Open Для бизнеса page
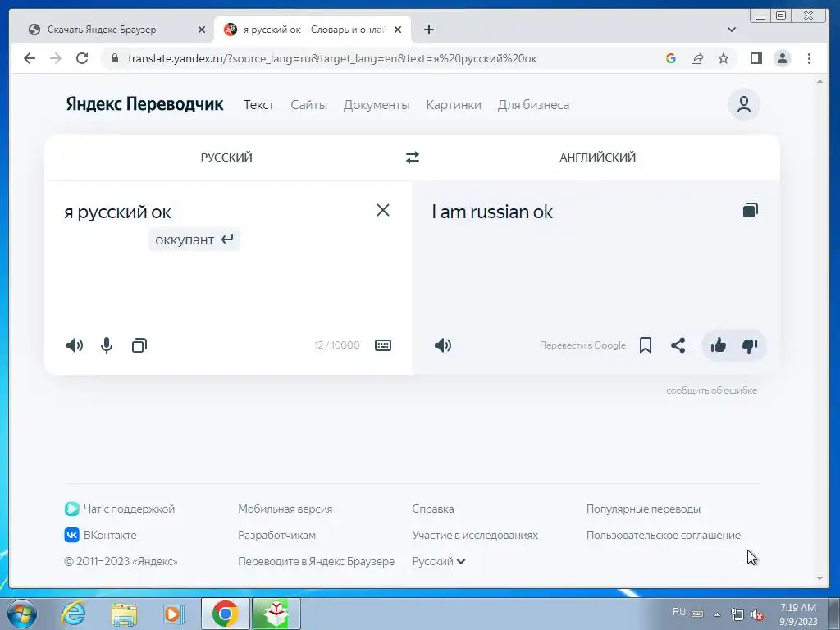The image size is (840, 630). point(533,105)
